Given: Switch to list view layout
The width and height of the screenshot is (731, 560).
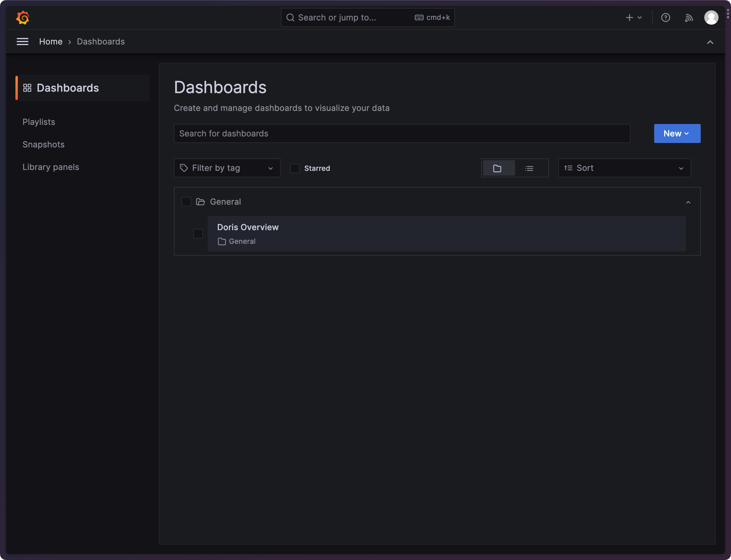Looking at the screenshot, I should pos(529,168).
